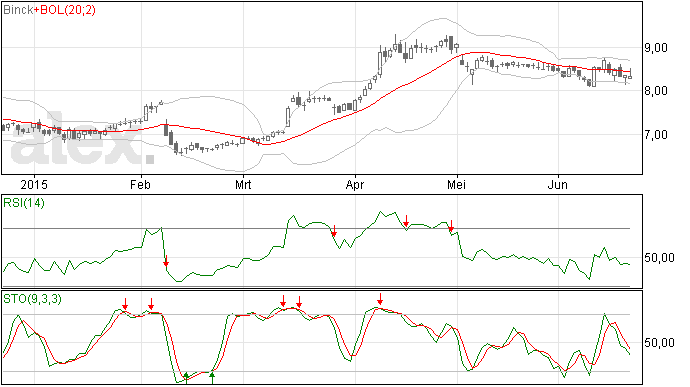Click the '9,00' price axis value
Image resolution: width=690 pixels, height=387 pixels.
point(656,48)
